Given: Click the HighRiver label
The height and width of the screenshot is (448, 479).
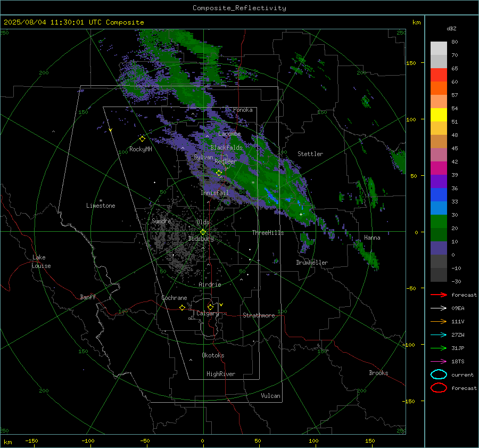Looking at the screenshot, I should tap(221, 374).
